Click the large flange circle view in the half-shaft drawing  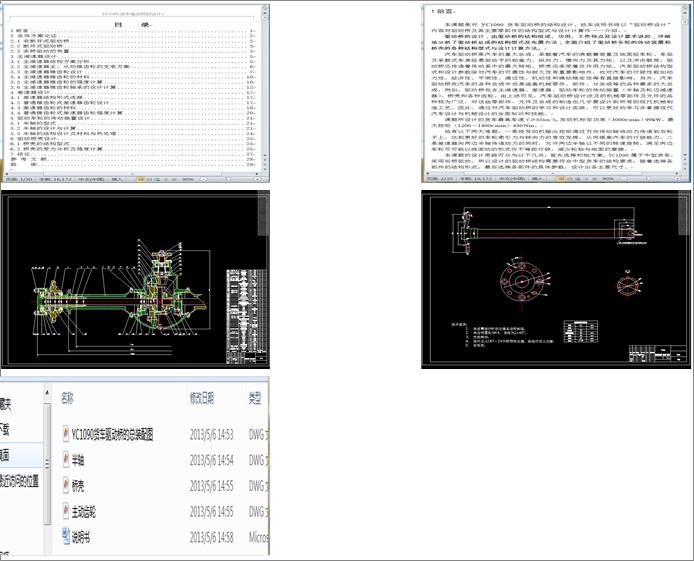point(521,281)
